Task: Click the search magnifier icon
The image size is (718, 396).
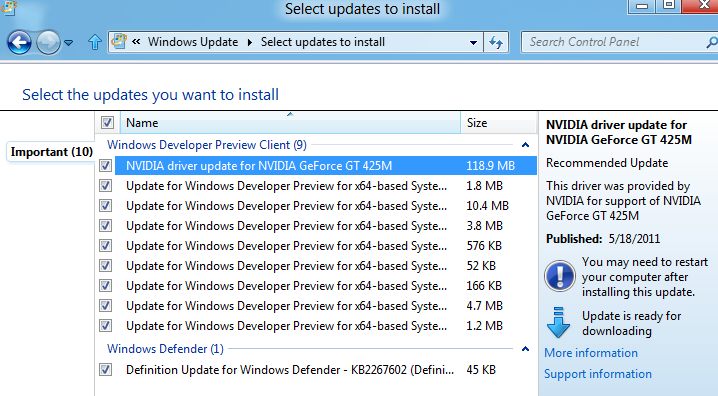Action: [712, 43]
